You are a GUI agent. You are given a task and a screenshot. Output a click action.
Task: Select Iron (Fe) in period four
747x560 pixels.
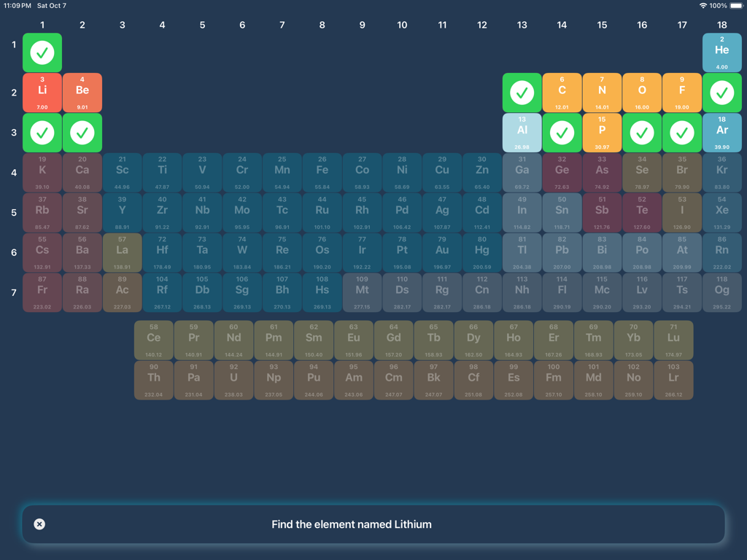pyautogui.click(x=322, y=173)
